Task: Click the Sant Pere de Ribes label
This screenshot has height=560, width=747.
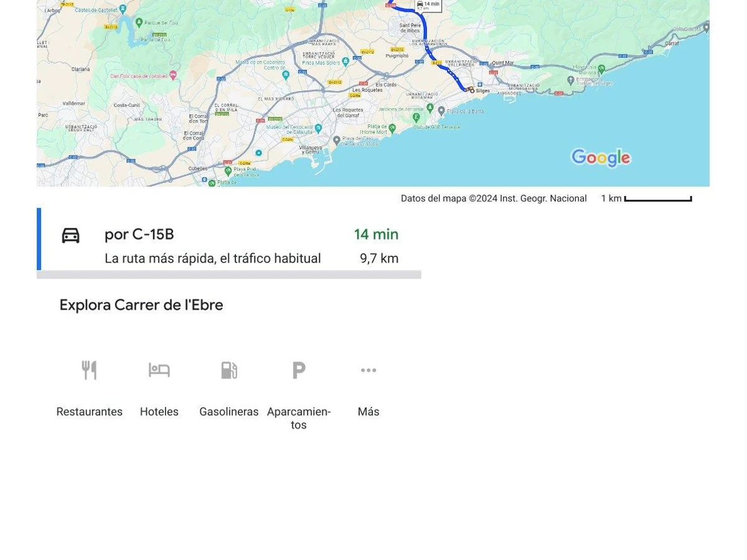Action: 410,28
